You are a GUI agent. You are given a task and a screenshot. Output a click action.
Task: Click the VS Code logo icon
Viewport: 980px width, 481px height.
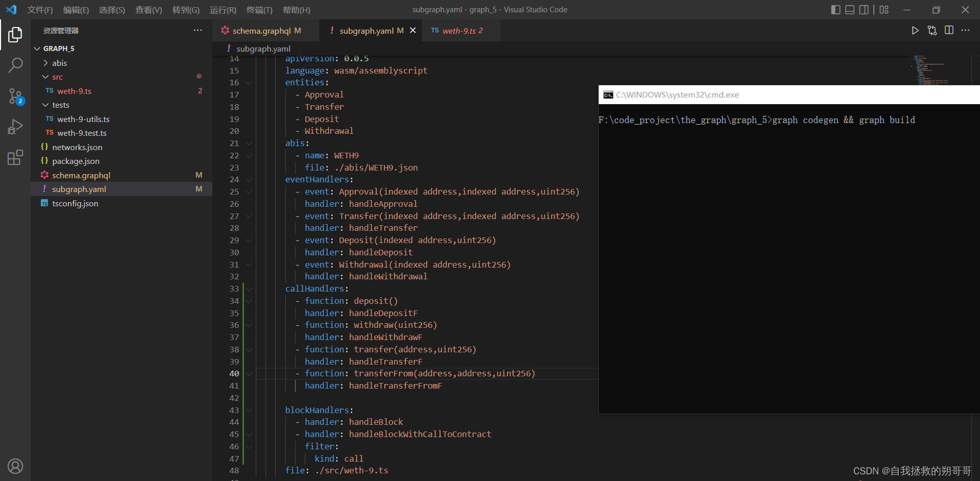[11, 9]
